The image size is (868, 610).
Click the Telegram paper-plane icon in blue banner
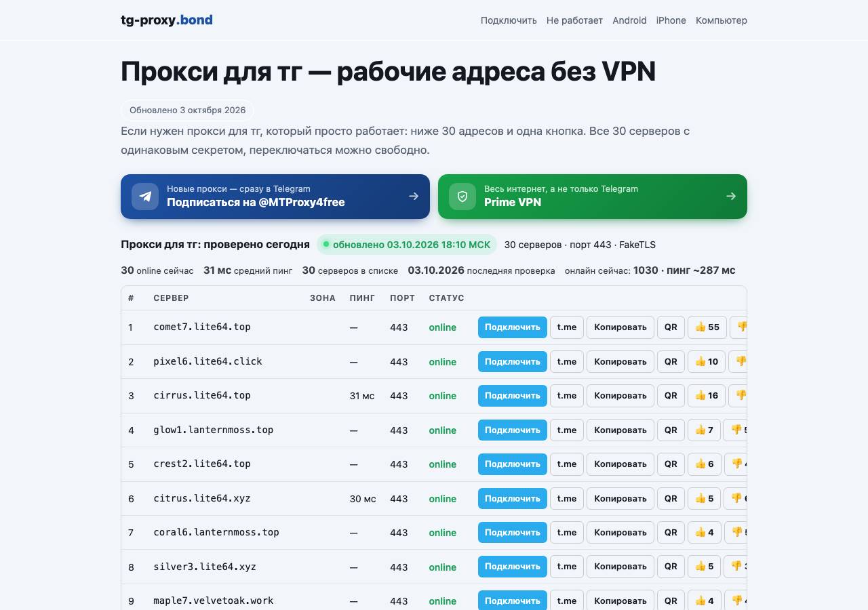coord(145,197)
